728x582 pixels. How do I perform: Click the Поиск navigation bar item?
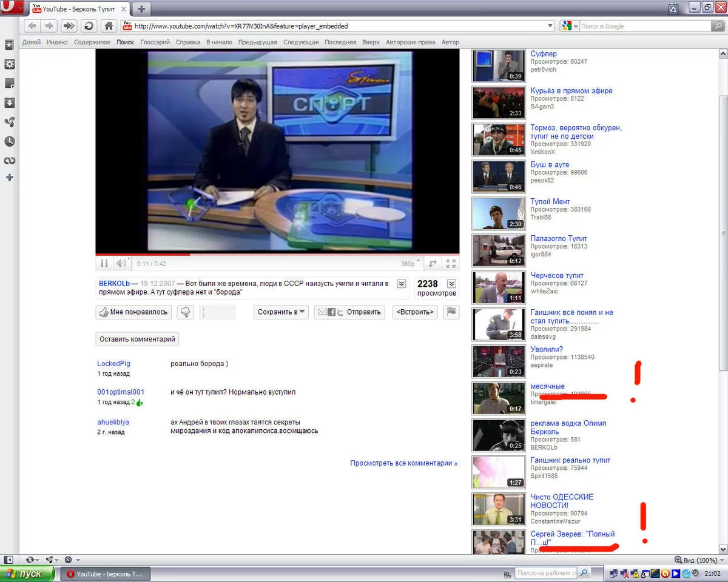point(125,42)
